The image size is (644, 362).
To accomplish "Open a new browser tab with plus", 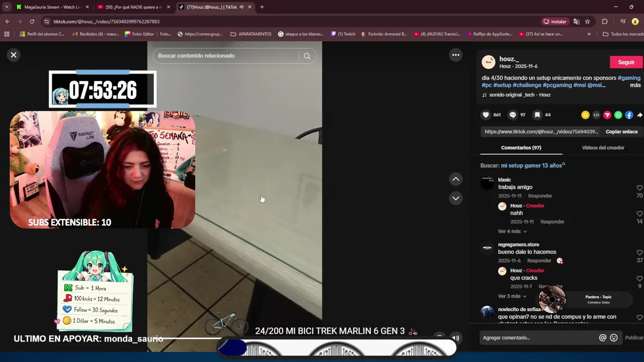I will tap(262, 7).
